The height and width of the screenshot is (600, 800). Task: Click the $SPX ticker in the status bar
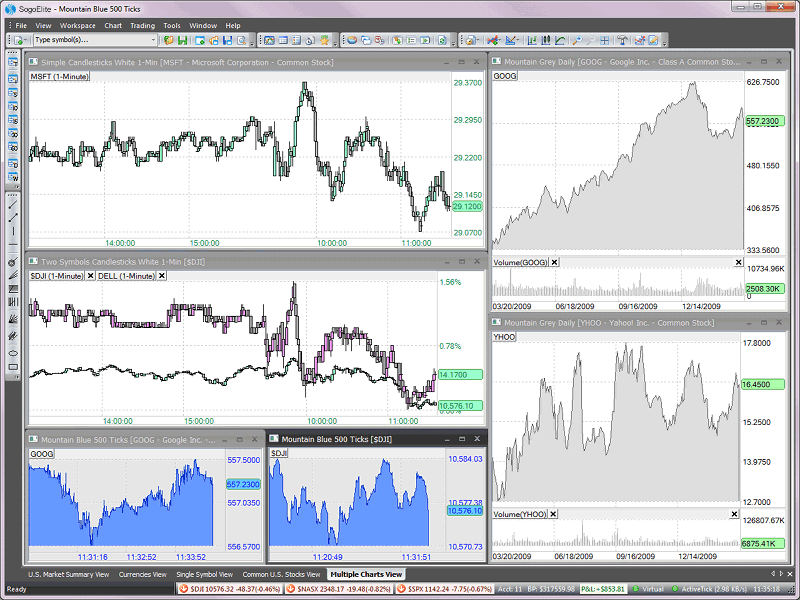pos(445,589)
